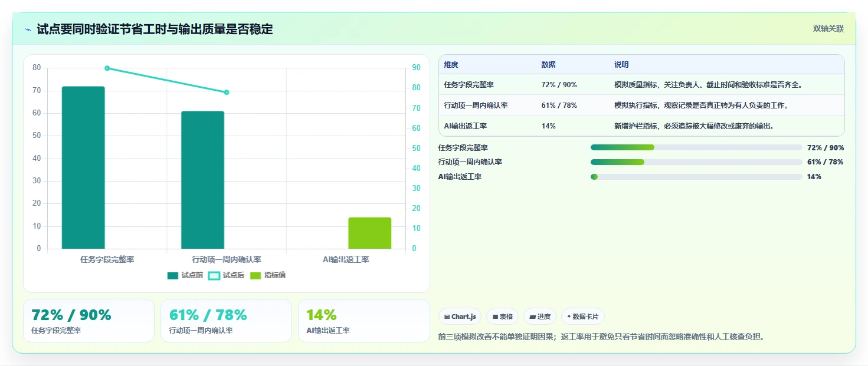Click the 维度 table column header
The height and width of the screenshot is (366, 868).
pos(451,64)
